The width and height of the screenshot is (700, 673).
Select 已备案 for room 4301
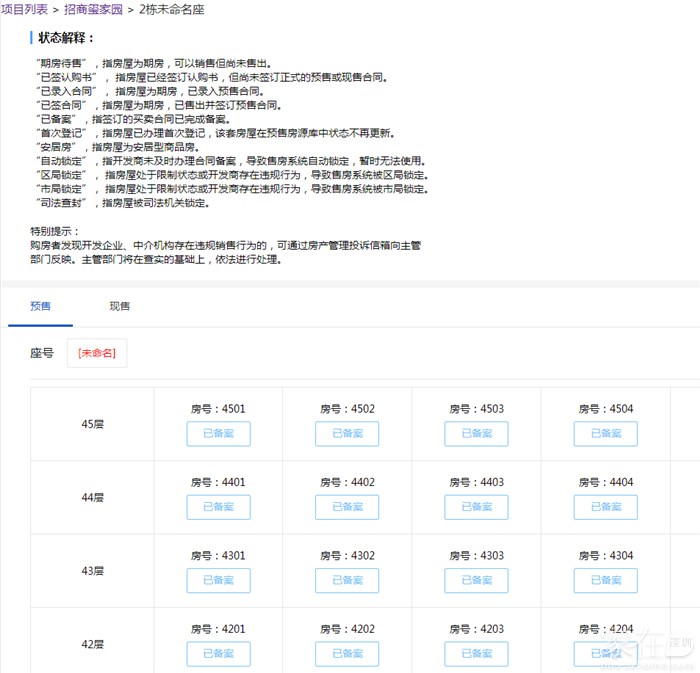pyautogui.click(x=218, y=580)
